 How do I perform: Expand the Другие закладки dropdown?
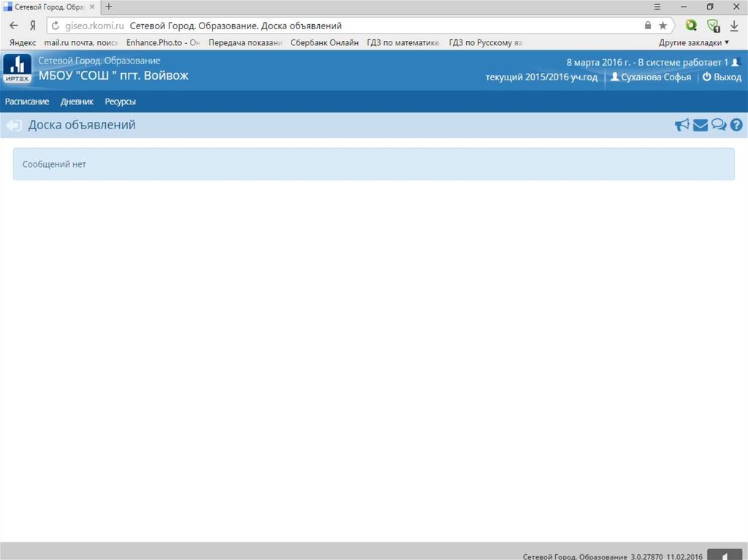[x=694, y=42]
